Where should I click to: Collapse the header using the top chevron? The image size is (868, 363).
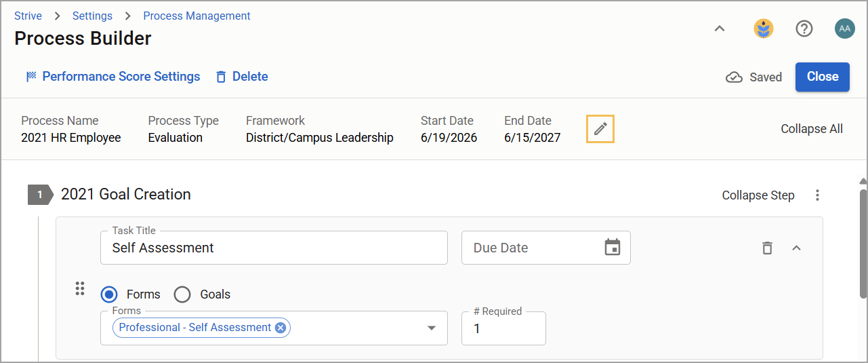(720, 28)
